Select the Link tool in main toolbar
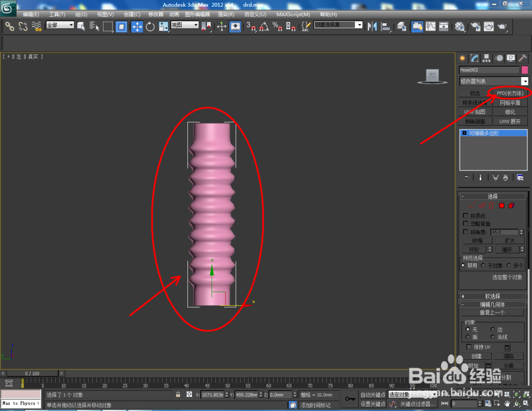This screenshot has width=532, height=411. point(10,27)
